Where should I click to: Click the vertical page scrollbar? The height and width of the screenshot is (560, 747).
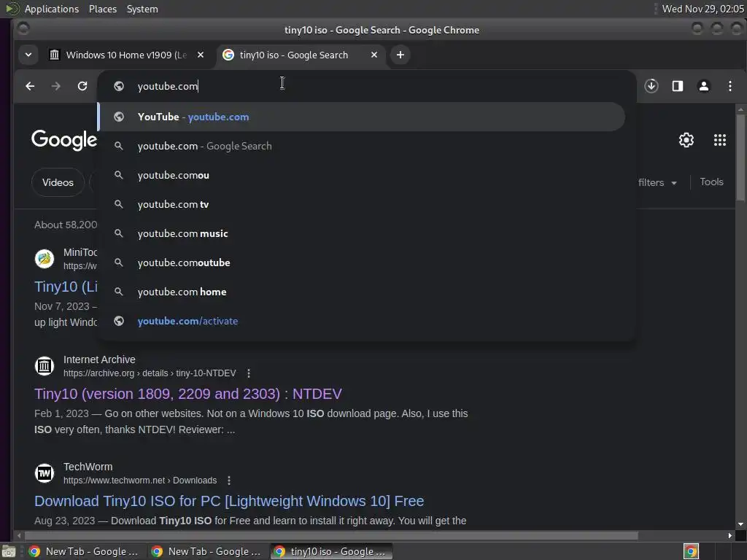(740, 157)
